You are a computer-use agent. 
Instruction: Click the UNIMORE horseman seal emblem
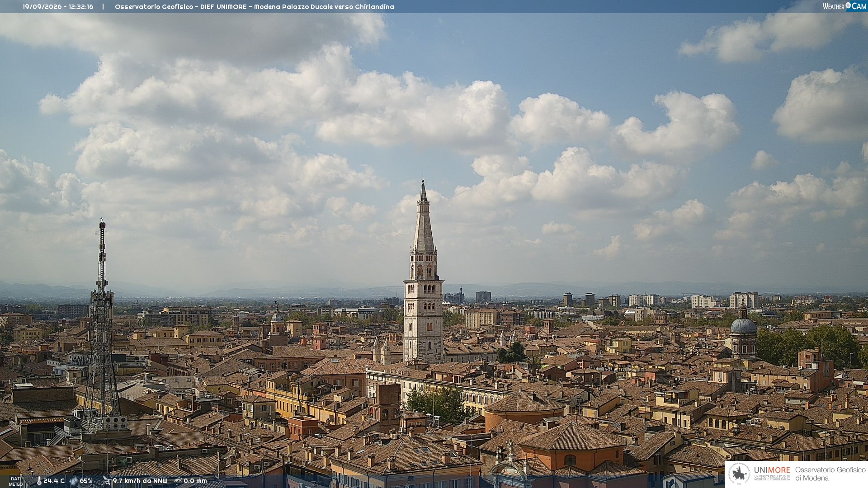click(x=739, y=474)
